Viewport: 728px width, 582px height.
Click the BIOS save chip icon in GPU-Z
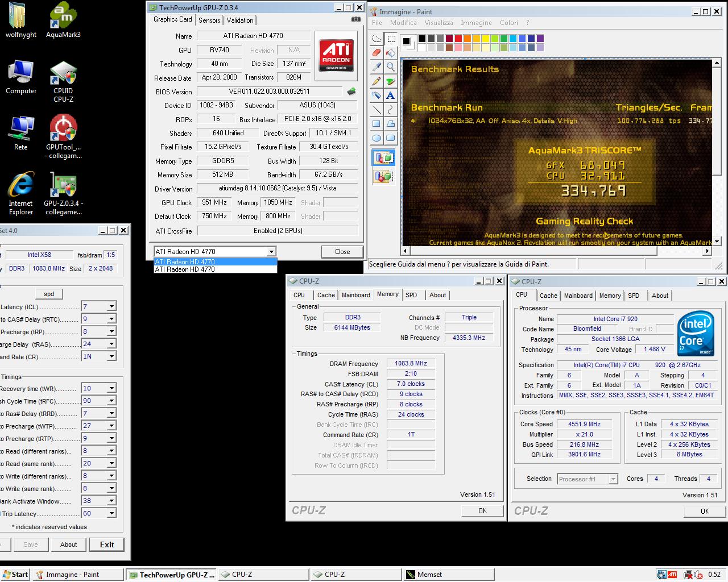[351, 91]
